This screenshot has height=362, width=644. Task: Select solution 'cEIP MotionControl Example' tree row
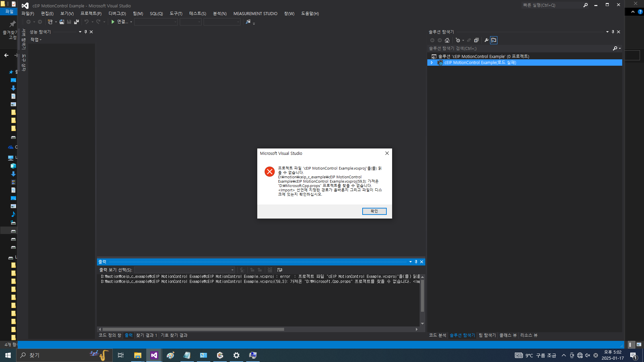pyautogui.click(x=525, y=57)
